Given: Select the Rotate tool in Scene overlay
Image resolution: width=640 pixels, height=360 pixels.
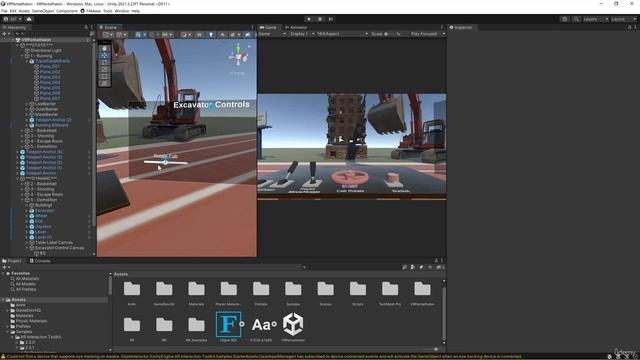Looking at the screenshot, I should 104,62.
